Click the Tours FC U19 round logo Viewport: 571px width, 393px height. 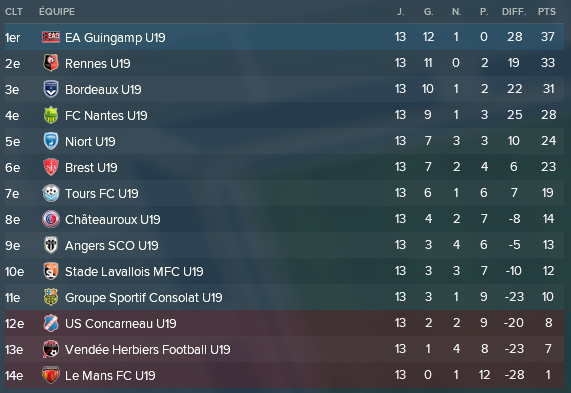pyautogui.click(x=51, y=193)
